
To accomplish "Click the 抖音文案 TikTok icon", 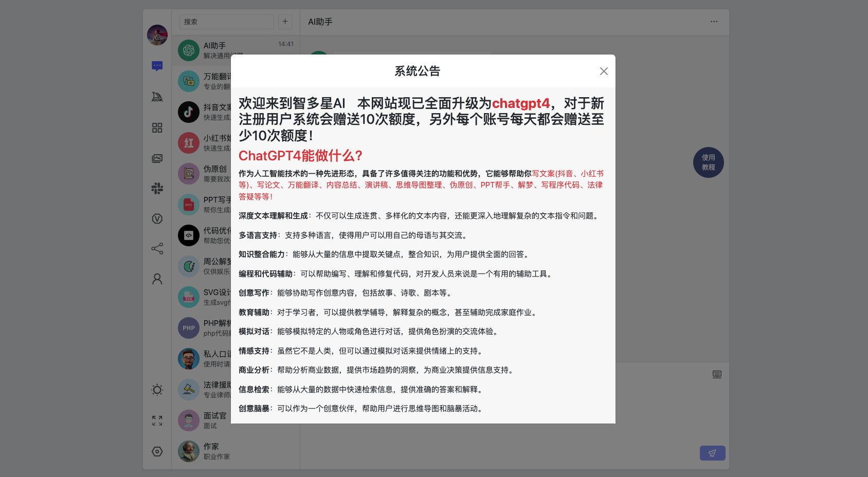I will [189, 112].
